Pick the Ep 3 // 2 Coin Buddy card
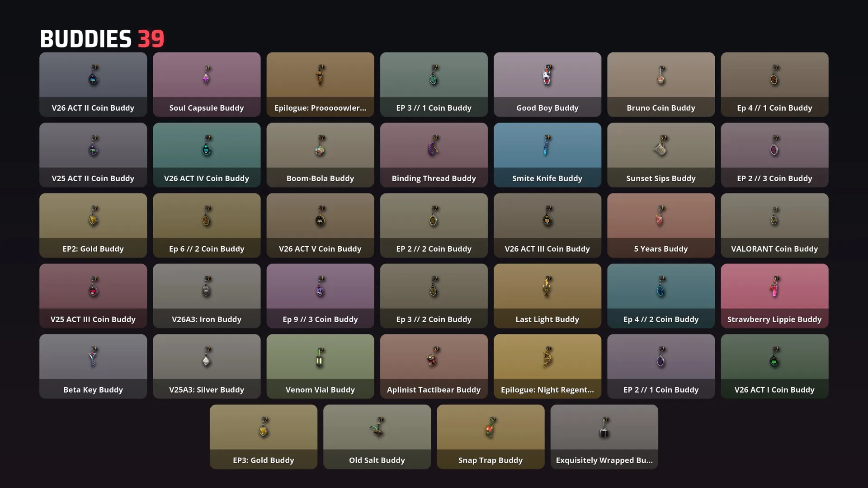Viewport: 868px width, 488px height. pyautogui.click(x=434, y=296)
